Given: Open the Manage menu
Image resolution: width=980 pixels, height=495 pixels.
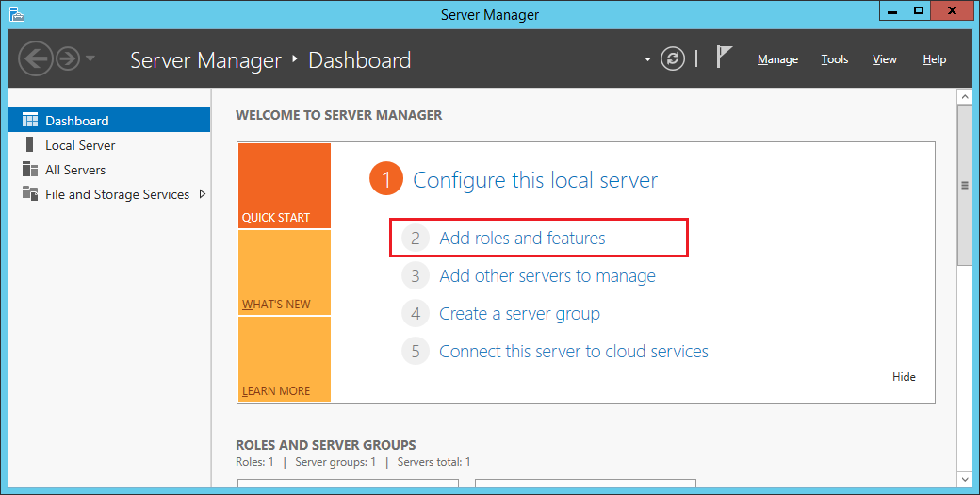Looking at the screenshot, I should pyautogui.click(x=777, y=59).
